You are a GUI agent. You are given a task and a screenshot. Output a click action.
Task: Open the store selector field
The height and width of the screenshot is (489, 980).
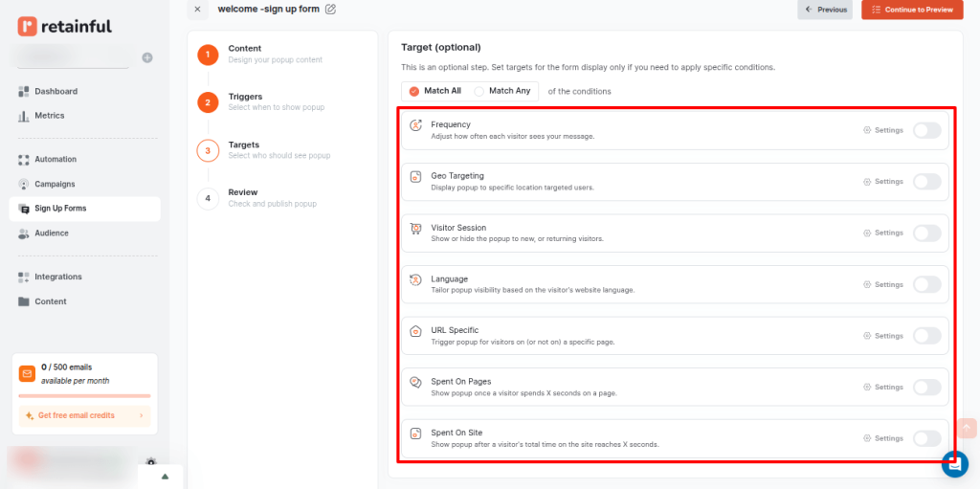coord(72,57)
